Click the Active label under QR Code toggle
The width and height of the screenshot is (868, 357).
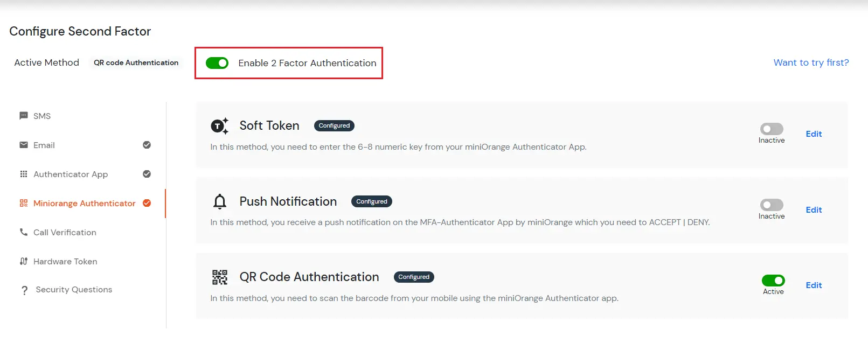773,292
